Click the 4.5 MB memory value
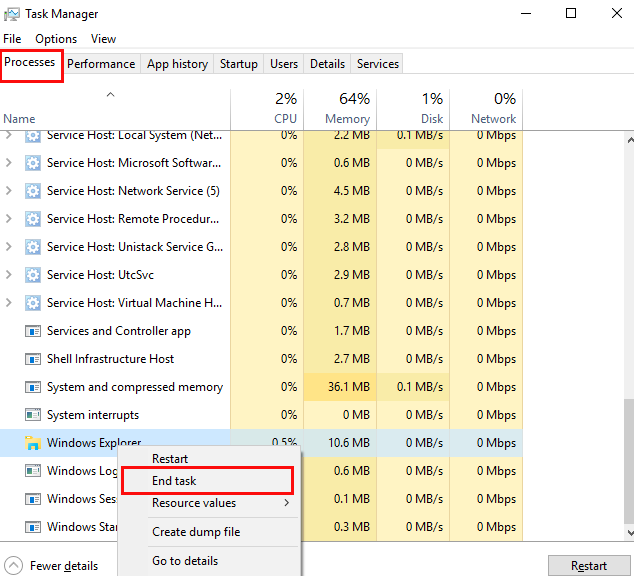The width and height of the screenshot is (634, 576). click(351, 191)
